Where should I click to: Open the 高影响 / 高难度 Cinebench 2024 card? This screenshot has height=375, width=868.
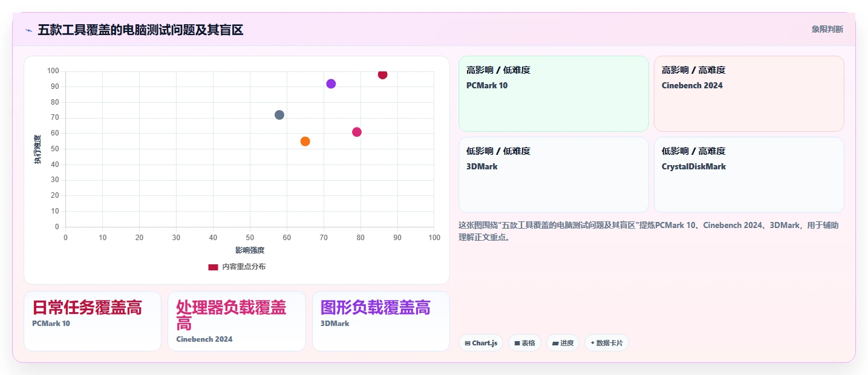point(749,94)
